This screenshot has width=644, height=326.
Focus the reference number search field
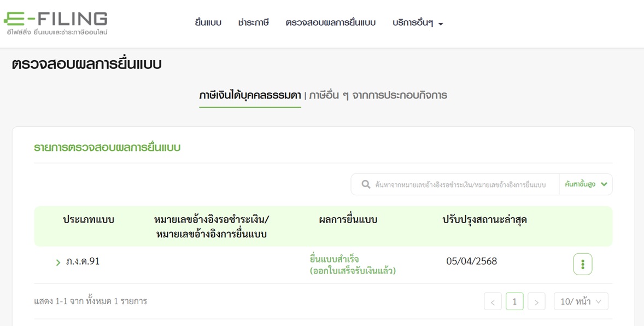point(462,185)
